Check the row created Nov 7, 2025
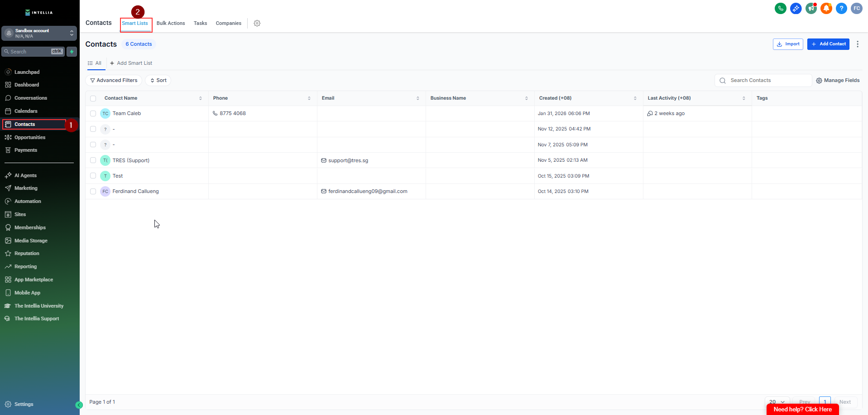 tap(93, 145)
